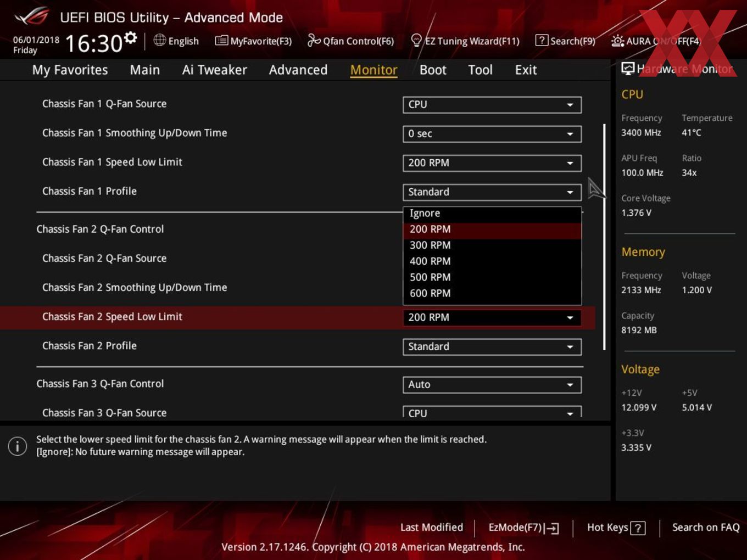Select Chassis Fan 2 Speed Low Limit row

point(297,317)
